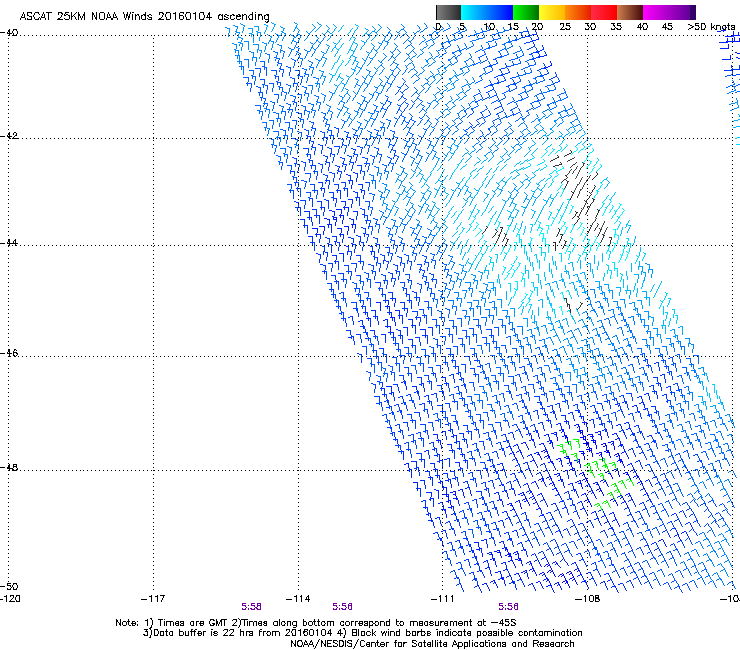Click the gray 0-5 knots color bar segment
740x650 pixels.
449,12
